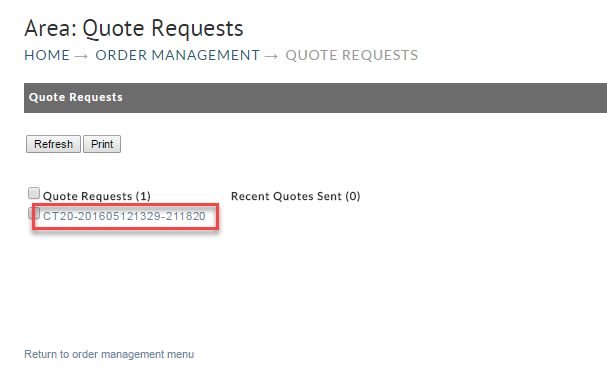Go to HOME via breadcrumb
Viewport: 607px width, 377px height.
[x=47, y=55]
